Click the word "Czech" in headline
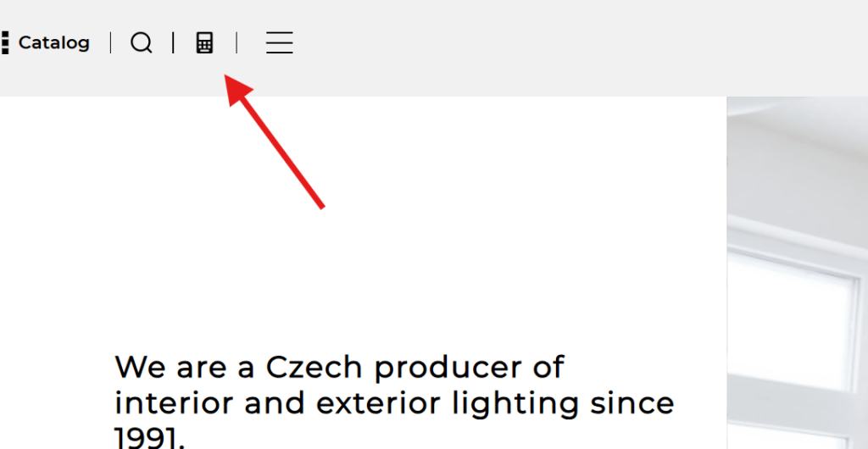The width and height of the screenshot is (868, 449). coord(314,369)
